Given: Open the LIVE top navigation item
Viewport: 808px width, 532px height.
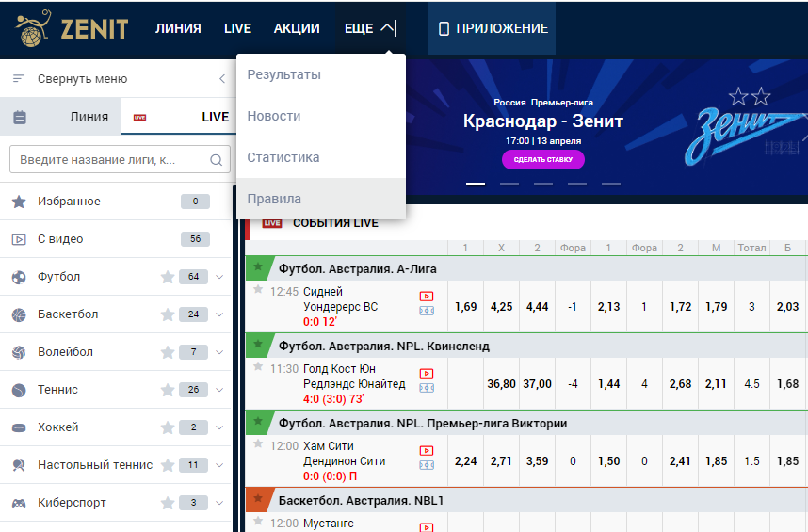Looking at the screenshot, I should [237, 28].
